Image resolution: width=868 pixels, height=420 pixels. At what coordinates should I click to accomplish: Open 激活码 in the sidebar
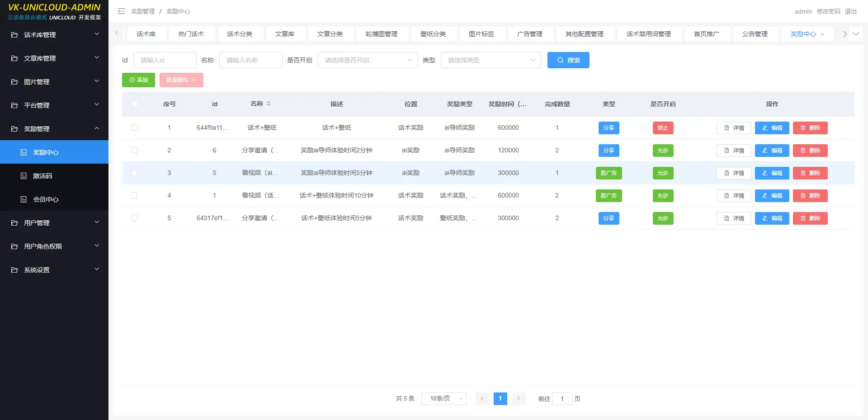(54, 176)
